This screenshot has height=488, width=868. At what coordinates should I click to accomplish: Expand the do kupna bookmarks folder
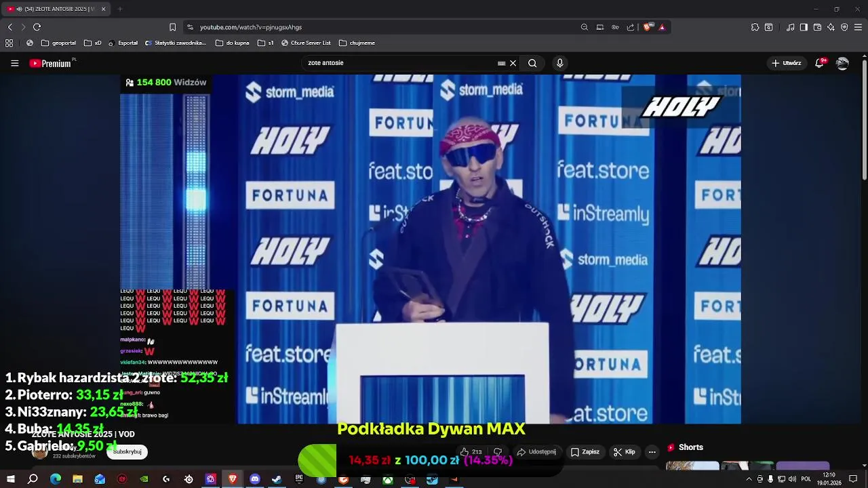point(233,43)
